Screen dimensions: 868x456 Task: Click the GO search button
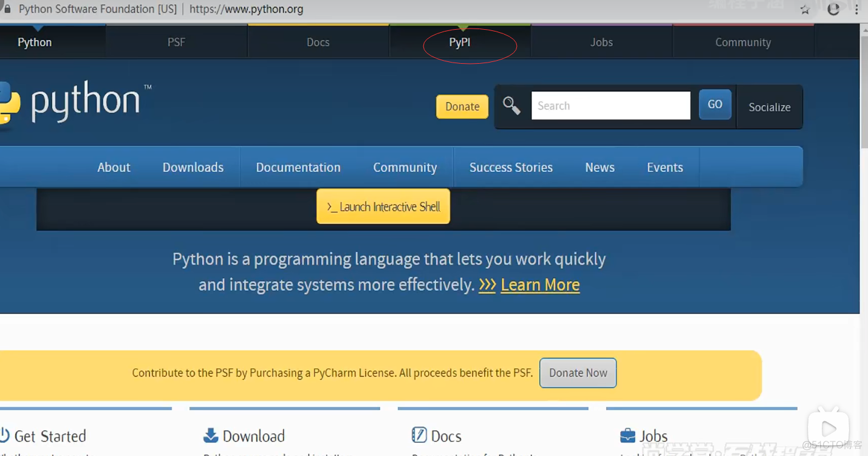click(x=715, y=104)
